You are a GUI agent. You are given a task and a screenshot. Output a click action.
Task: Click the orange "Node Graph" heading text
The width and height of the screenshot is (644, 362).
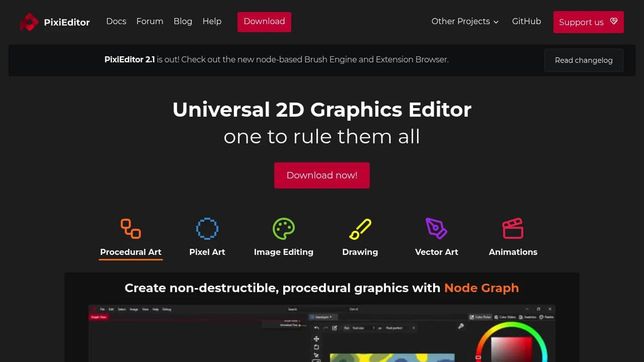click(481, 288)
